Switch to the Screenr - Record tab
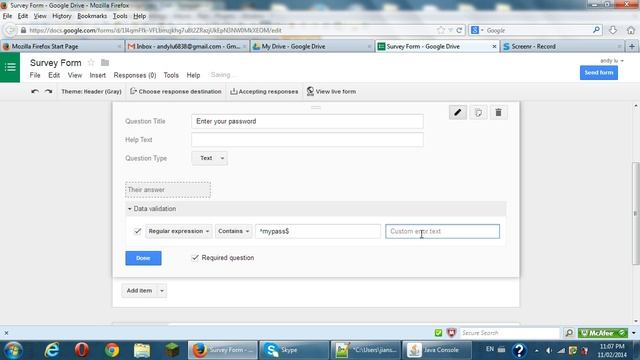The height and width of the screenshot is (360, 640). tap(562, 47)
